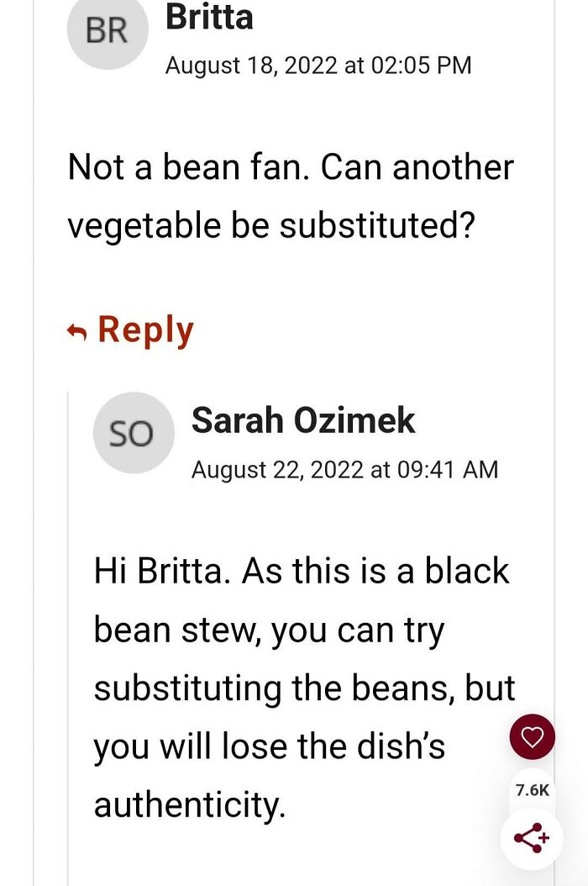Click the 7.6K like counter

point(533,788)
